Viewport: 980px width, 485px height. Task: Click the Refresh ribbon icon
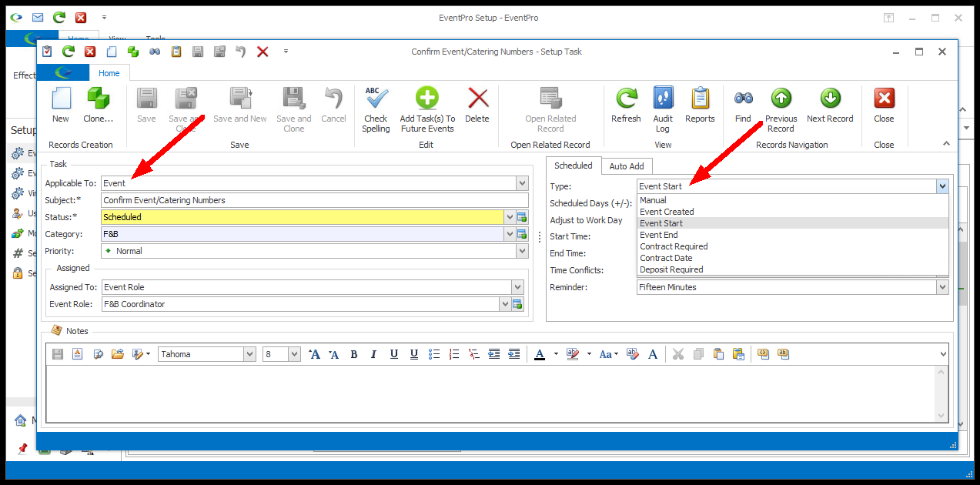[626, 105]
